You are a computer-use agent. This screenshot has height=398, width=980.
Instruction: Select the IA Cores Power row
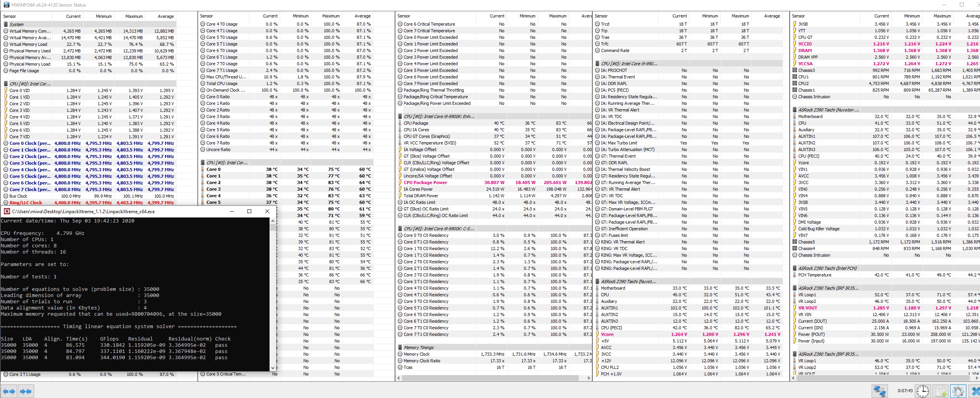click(493, 189)
